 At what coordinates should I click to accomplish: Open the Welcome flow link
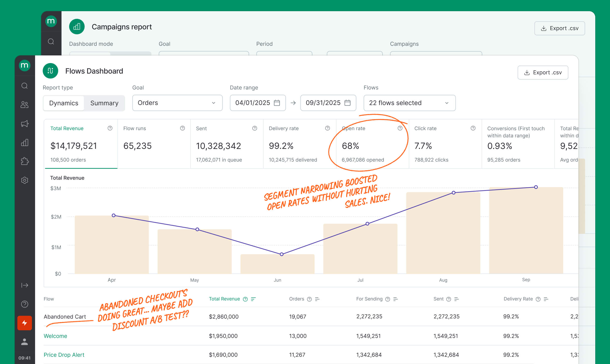point(55,336)
